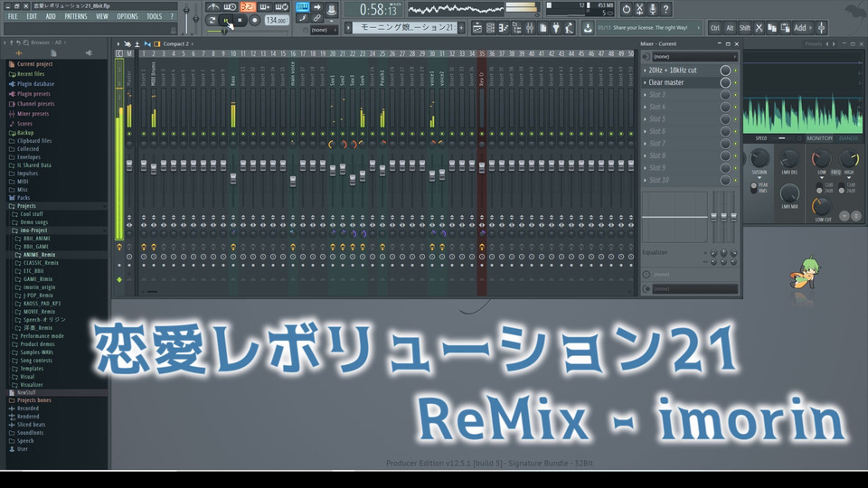Click the blend recording icon
This screenshot has width=868, height=488.
click(x=265, y=7)
